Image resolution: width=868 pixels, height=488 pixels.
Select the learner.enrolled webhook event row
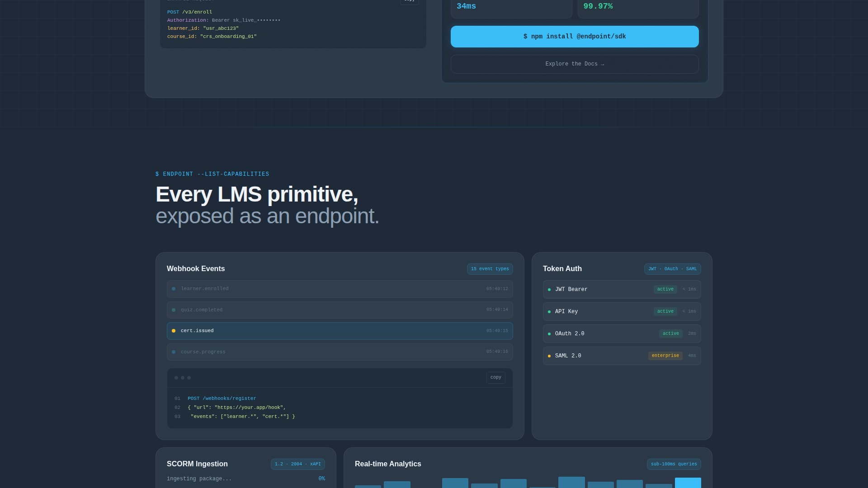[x=340, y=289]
